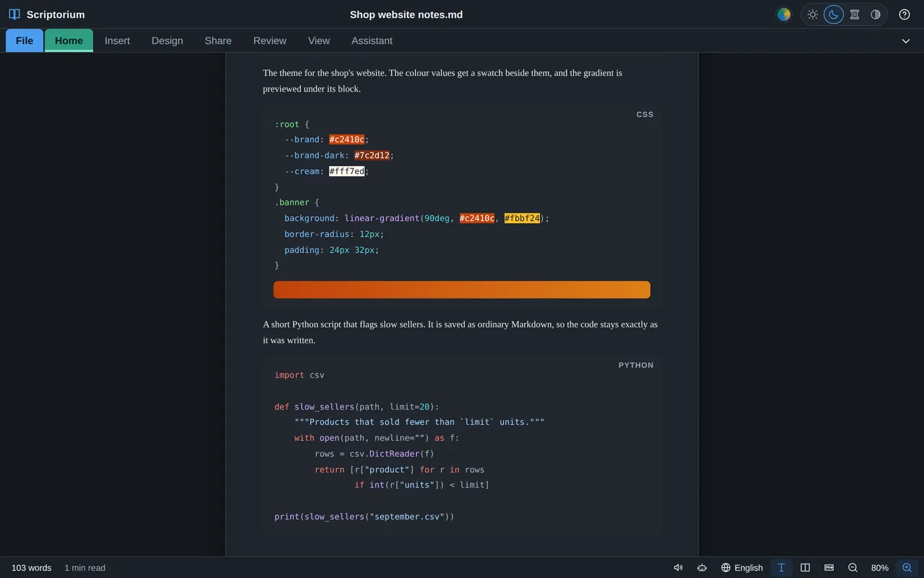The width and height of the screenshot is (924, 578).
Task: Click the 'import csv' code line
Action: 300,375
